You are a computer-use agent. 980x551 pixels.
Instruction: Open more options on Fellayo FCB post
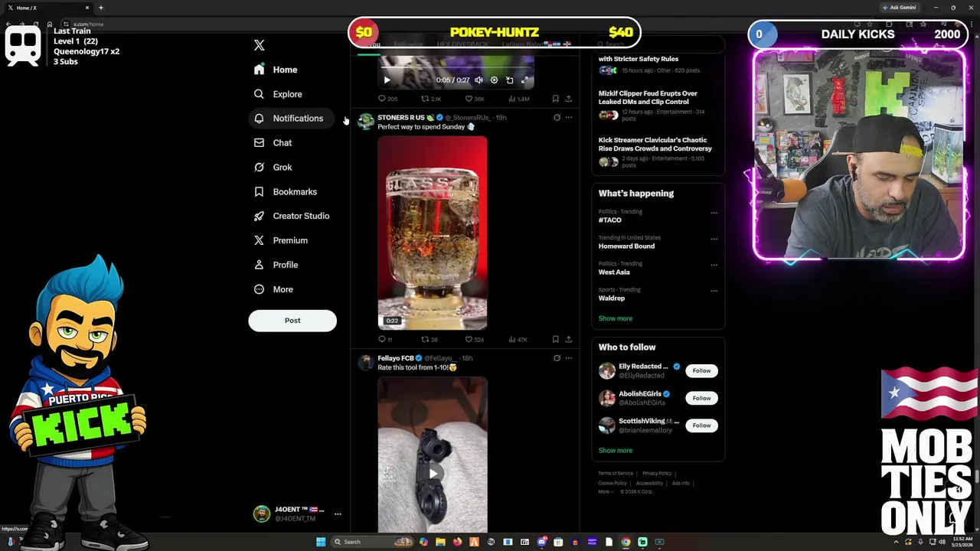point(568,358)
